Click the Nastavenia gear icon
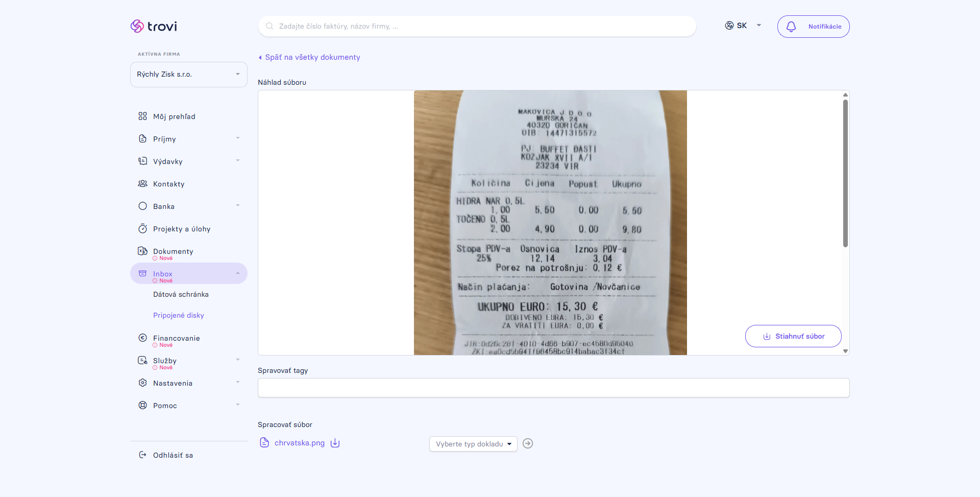The image size is (980, 497). [143, 383]
